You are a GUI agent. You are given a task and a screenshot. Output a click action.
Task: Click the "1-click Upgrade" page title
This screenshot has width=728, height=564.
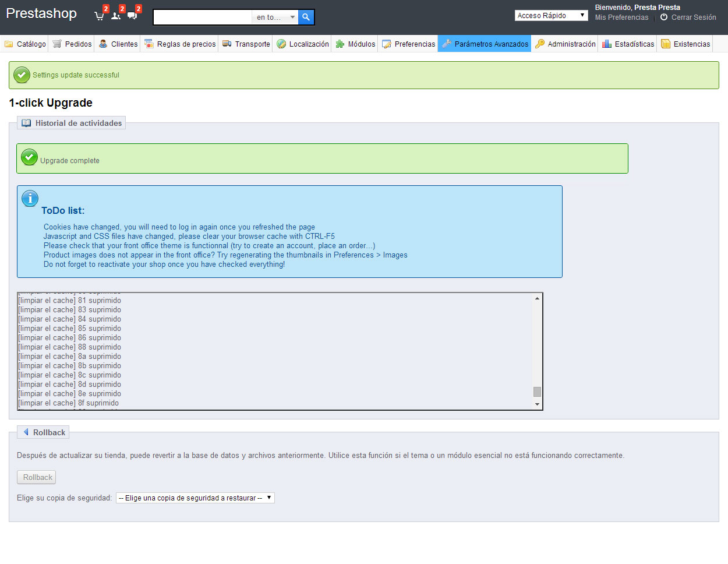[x=51, y=103]
